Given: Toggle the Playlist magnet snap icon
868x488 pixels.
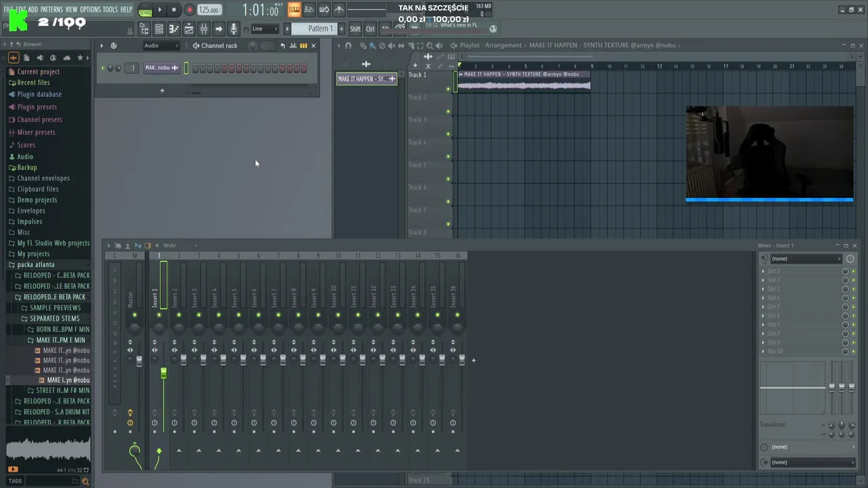Looking at the screenshot, I should coord(349,45).
